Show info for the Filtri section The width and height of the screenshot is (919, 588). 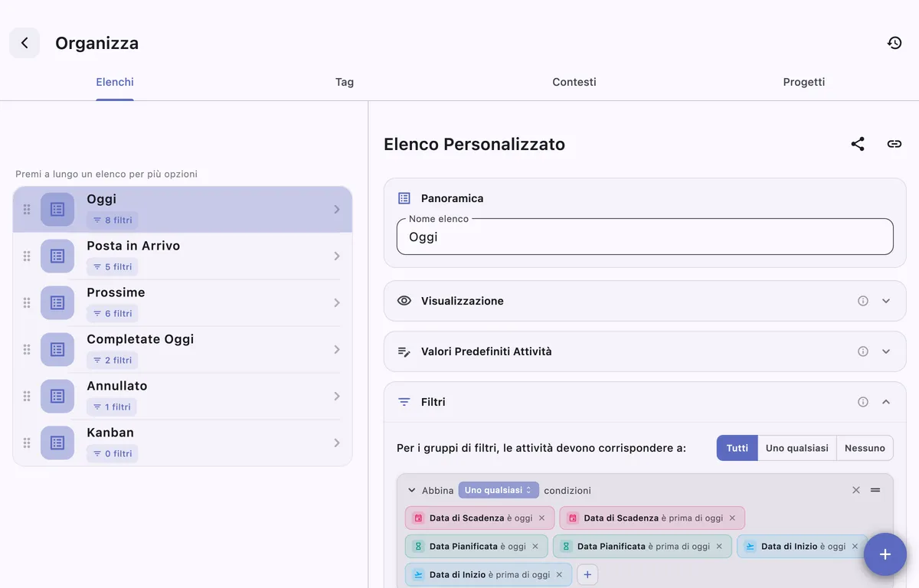pos(863,402)
